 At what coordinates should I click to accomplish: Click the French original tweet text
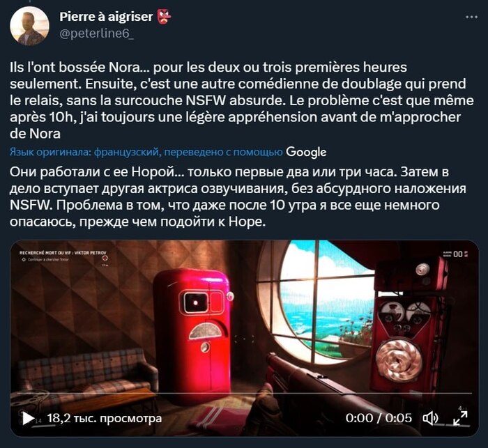(x=241, y=100)
